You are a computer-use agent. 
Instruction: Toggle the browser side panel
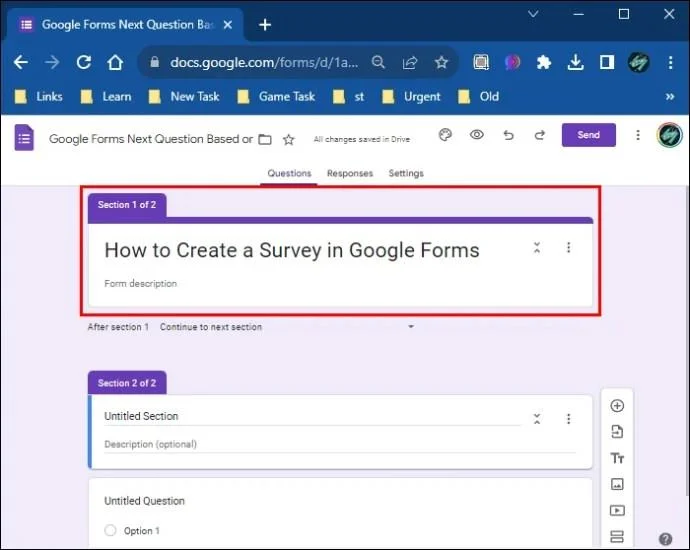(x=607, y=62)
